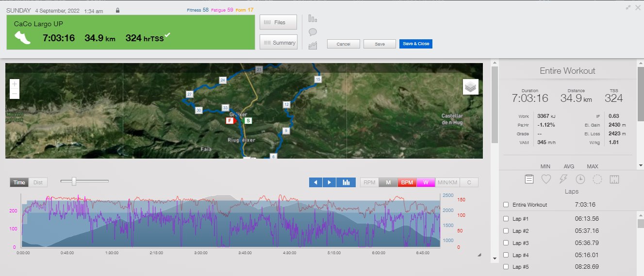Image resolution: width=644 pixels, height=276 pixels.
Task: Click the 7:03:16 duration in green header
Action: point(59,38)
